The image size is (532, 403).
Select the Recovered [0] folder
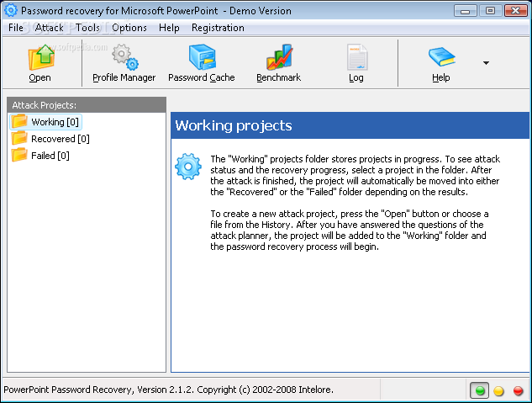pos(50,139)
